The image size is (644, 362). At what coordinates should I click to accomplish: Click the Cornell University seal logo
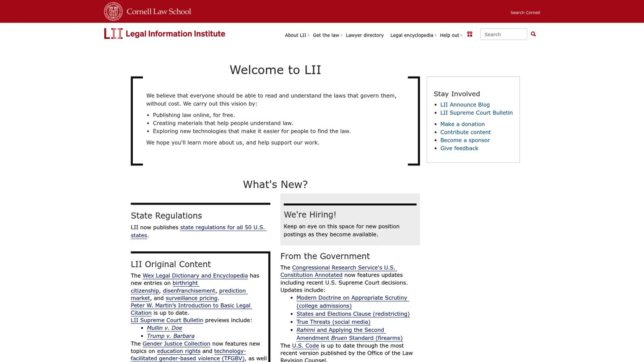(113, 11)
